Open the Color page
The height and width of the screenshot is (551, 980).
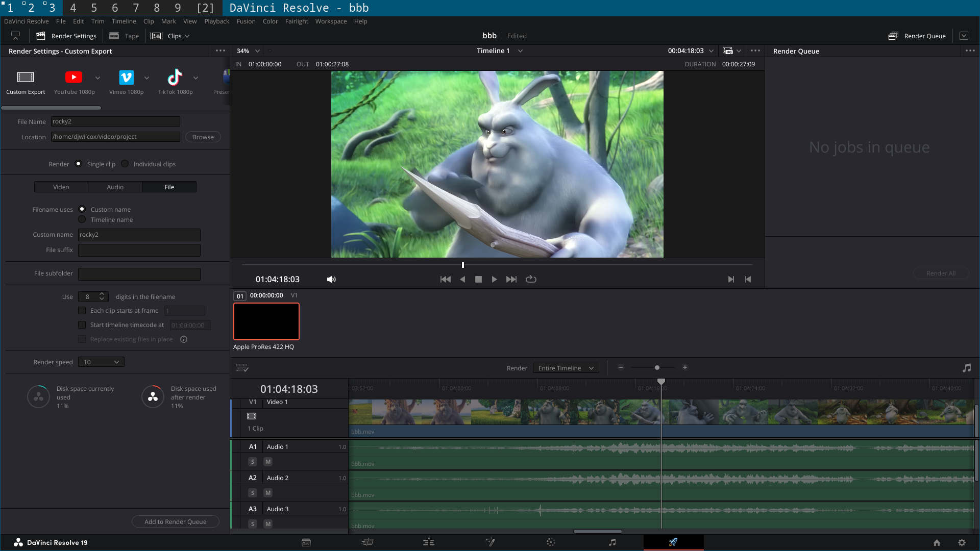coord(551,542)
